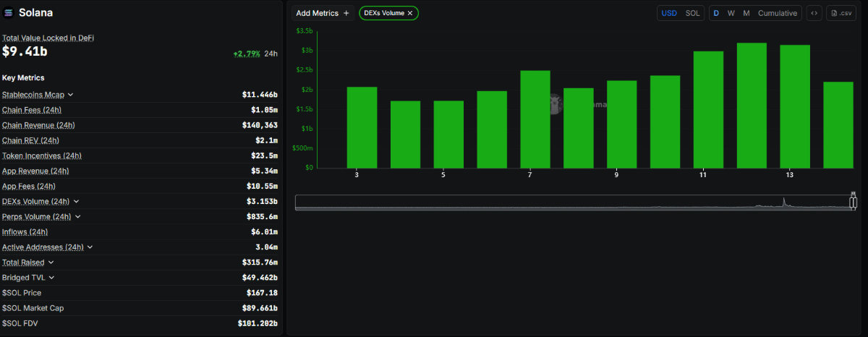868x337 pixels.
Task: Expand the Stablecoins Mcap row
Action: point(70,95)
